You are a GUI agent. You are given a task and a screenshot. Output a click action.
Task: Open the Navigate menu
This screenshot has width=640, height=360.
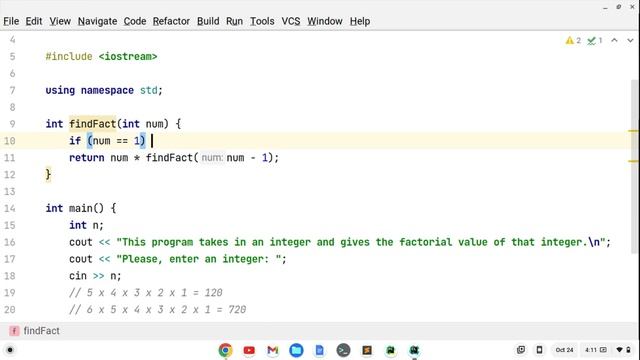pos(98,21)
